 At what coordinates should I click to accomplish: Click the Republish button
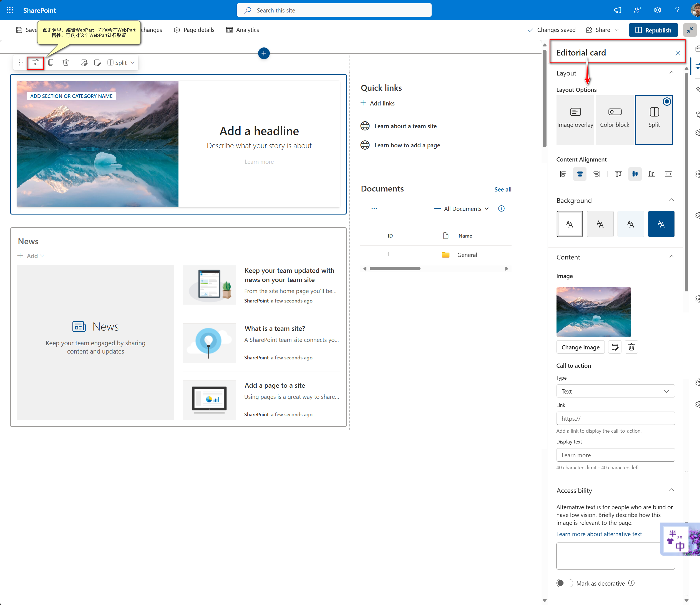click(x=653, y=30)
